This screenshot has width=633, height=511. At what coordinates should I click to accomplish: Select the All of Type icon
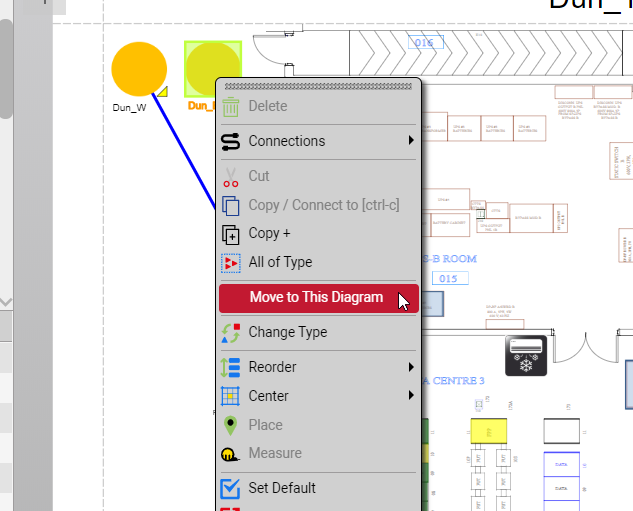(231, 263)
